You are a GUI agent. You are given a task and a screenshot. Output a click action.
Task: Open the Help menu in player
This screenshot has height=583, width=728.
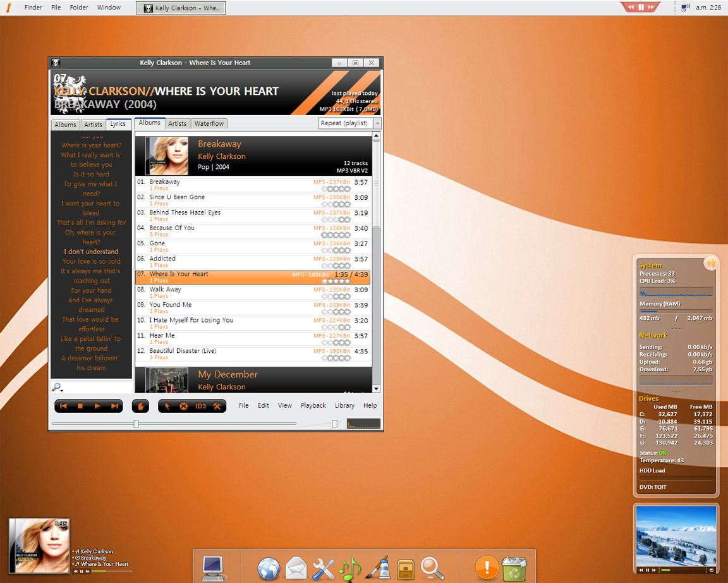370,405
